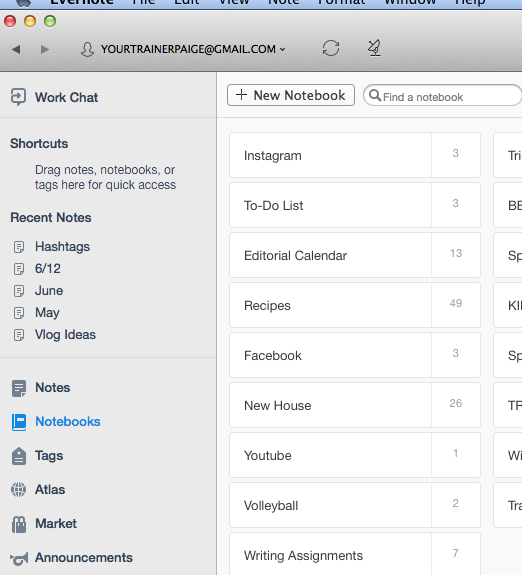This screenshot has width=522, height=575.
Task: Open the Help menu
Action: coord(470,2)
